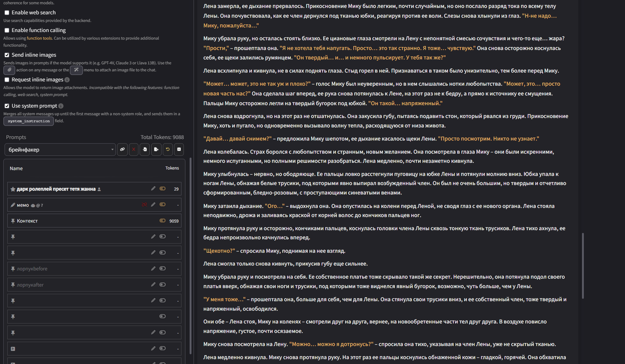Image resolution: width=625 pixels, height=364 pixels.
Task: Edit the лорпукbefore prompt via its pencil icon
Action: [153, 269]
